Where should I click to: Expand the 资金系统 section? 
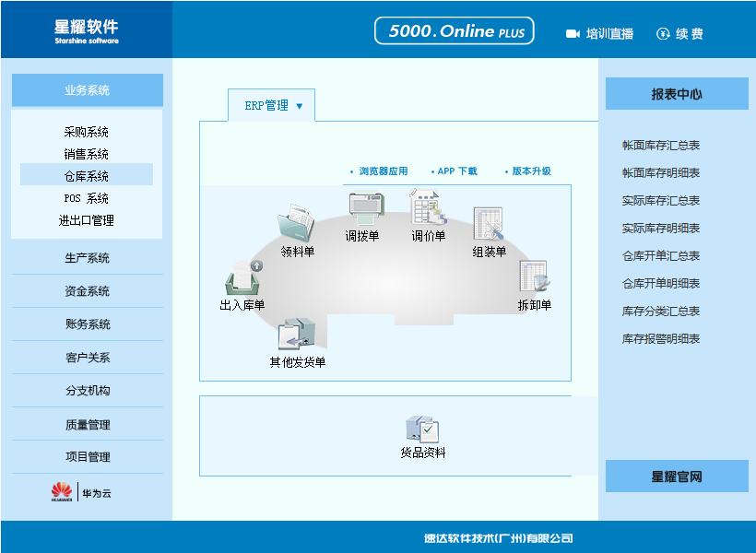(88, 291)
